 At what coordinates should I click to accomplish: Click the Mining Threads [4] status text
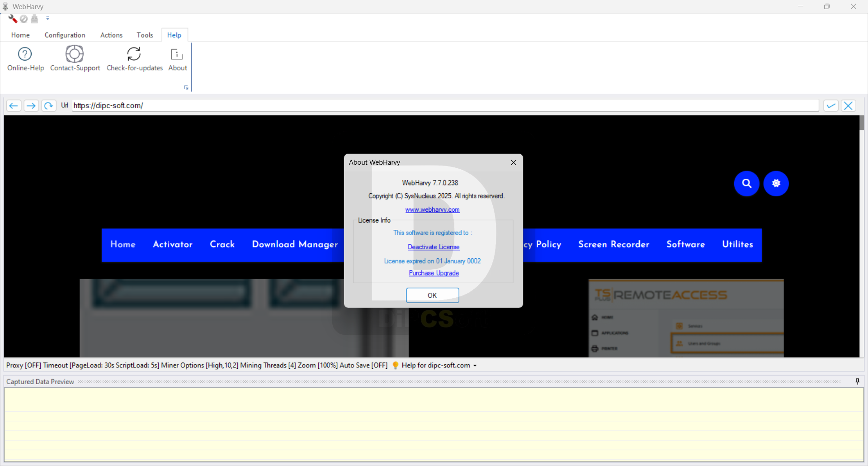tap(268, 366)
